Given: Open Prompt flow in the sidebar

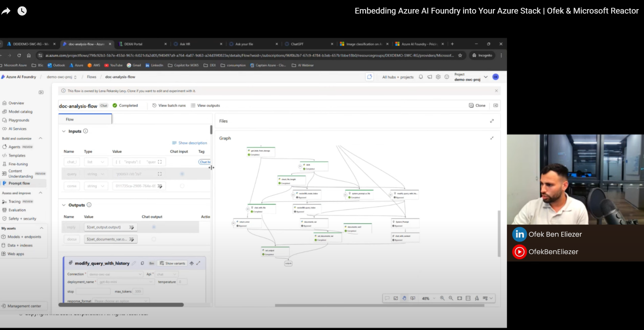Looking at the screenshot, I should (x=19, y=183).
